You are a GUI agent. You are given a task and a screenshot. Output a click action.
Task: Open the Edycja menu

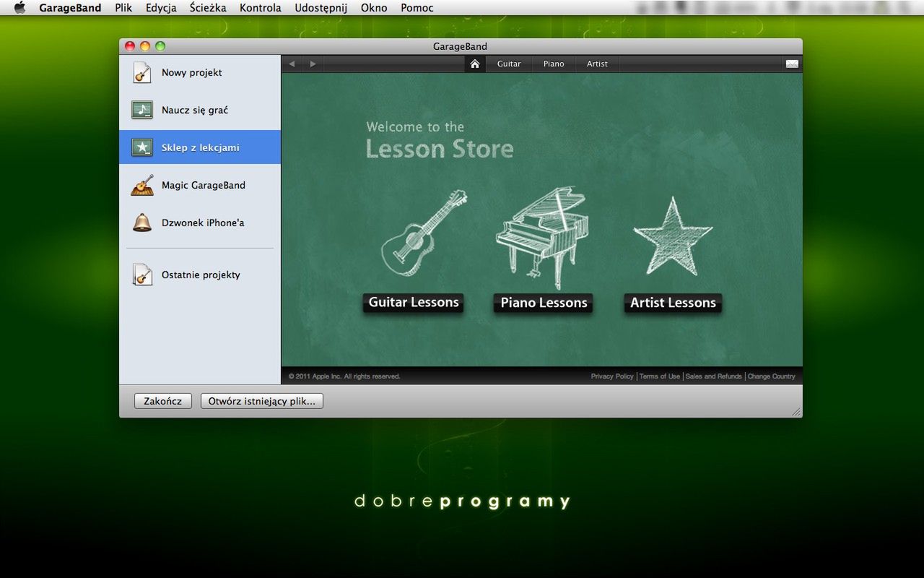[x=161, y=8]
